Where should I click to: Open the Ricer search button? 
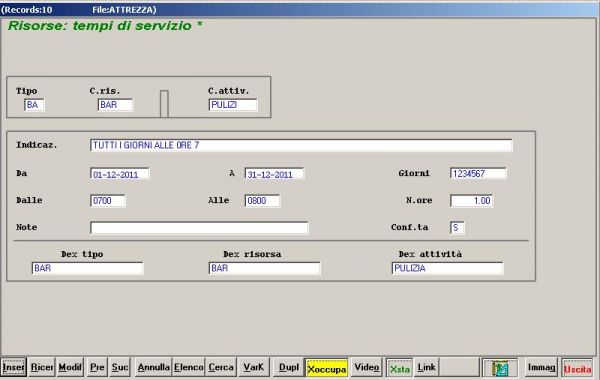coord(42,367)
